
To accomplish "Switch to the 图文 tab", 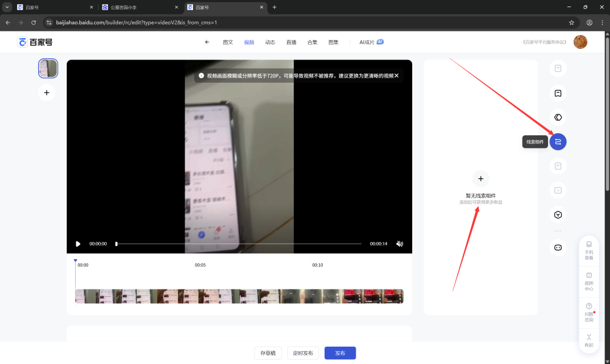I will pyautogui.click(x=228, y=42).
